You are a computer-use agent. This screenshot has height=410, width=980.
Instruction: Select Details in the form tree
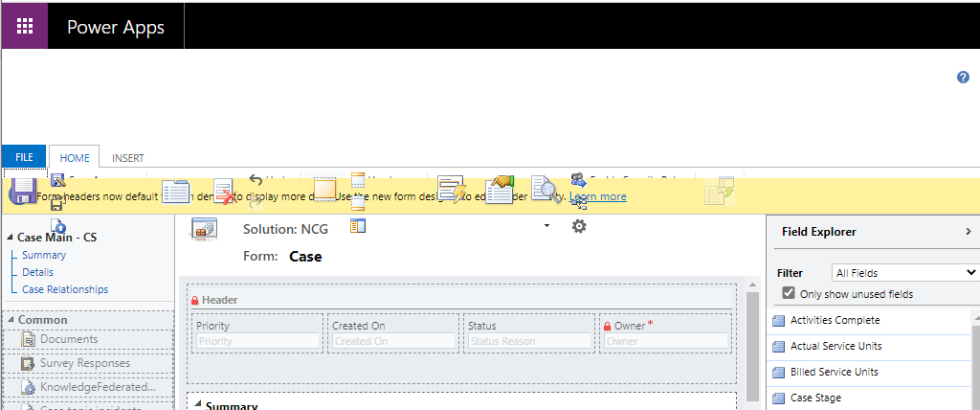point(37,272)
